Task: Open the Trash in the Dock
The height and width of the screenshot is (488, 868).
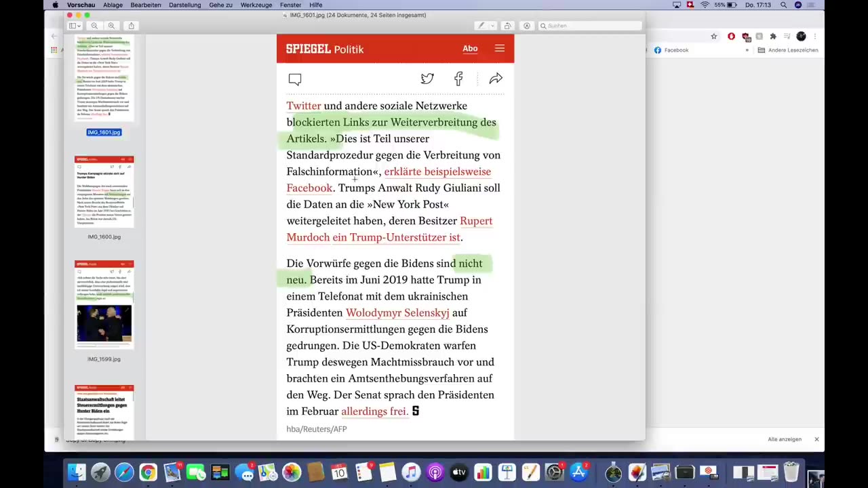Action: (791, 472)
